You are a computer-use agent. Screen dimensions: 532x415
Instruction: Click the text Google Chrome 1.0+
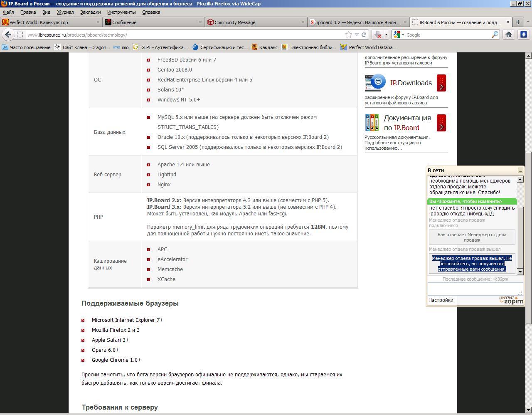116,360
